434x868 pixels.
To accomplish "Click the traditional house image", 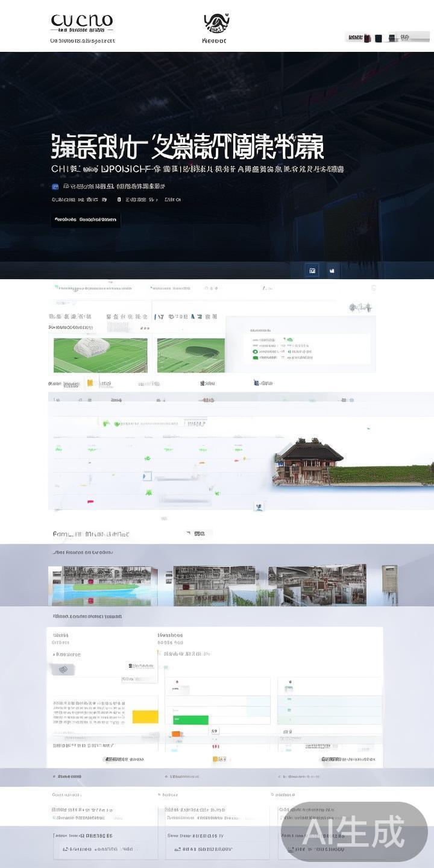I will click(x=309, y=462).
